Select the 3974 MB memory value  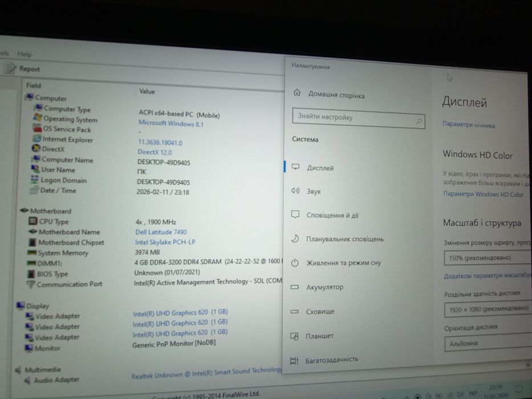[x=147, y=253]
